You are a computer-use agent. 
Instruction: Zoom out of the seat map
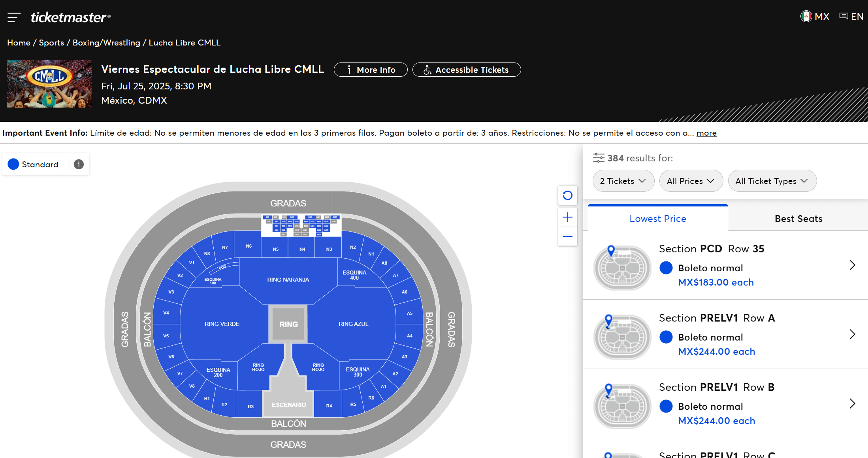(x=567, y=237)
